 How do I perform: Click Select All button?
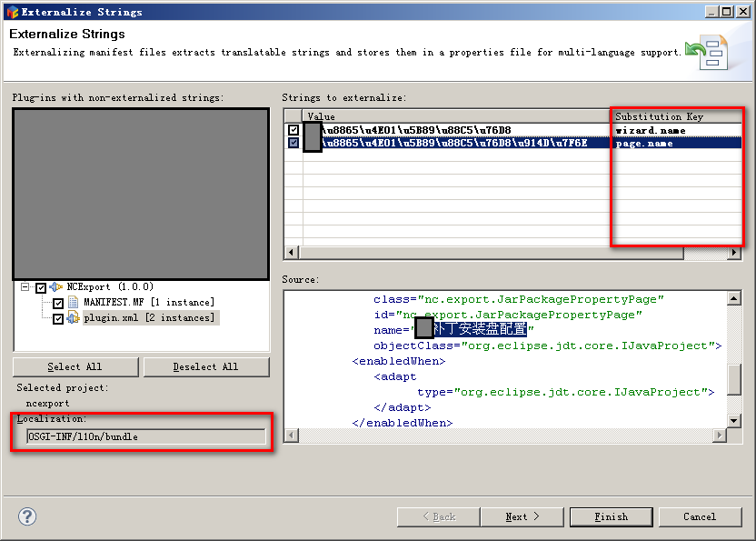[x=75, y=367]
